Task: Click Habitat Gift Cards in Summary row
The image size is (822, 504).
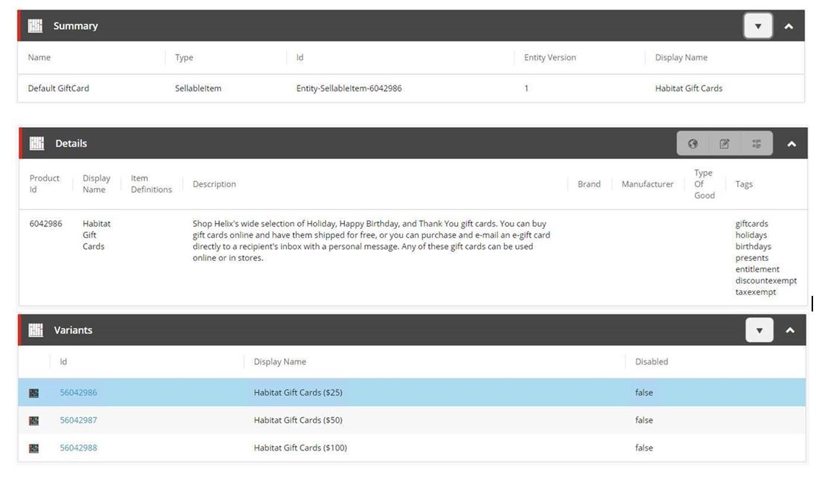Action: (x=689, y=88)
